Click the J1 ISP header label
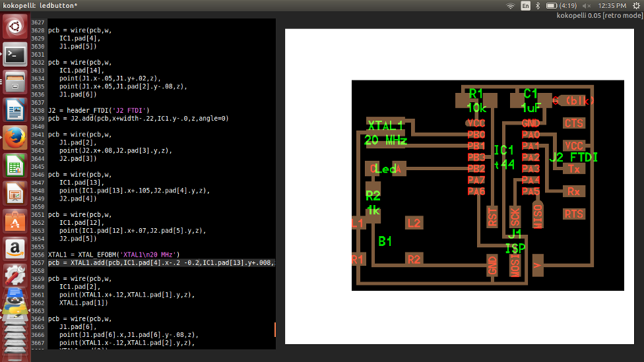 tap(515, 241)
